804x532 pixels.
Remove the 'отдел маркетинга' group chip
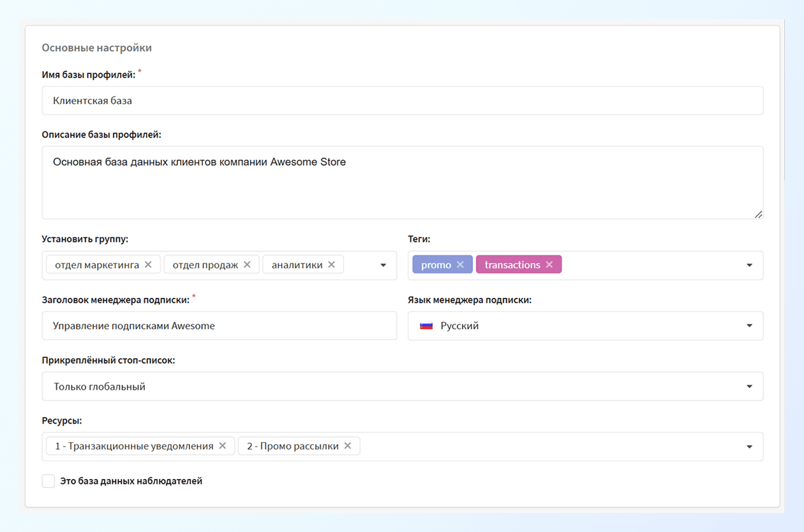(x=148, y=265)
